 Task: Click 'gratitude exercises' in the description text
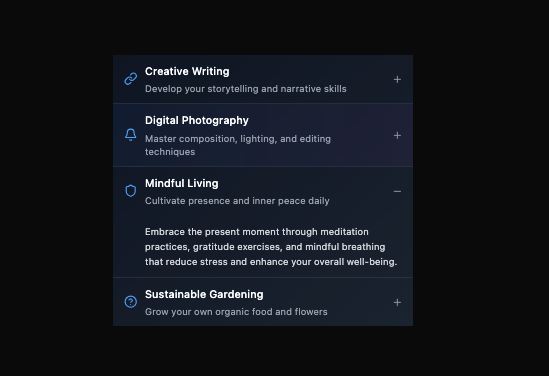coord(237,247)
